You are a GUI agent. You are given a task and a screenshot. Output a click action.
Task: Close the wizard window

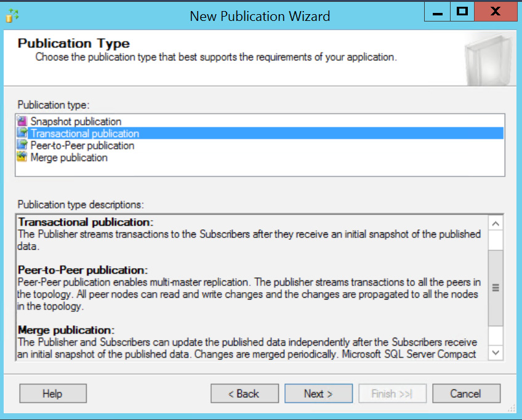(496, 12)
